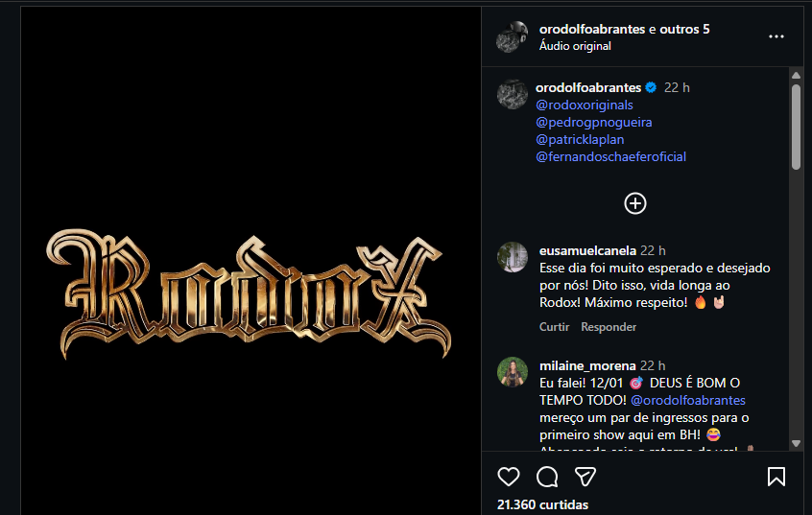
Task: Click the Rodox golden logo video
Action: pos(250,293)
